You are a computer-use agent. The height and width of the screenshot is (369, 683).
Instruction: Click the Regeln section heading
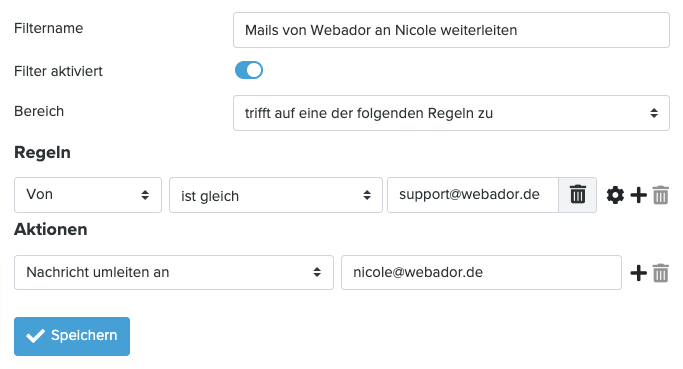pos(42,152)
